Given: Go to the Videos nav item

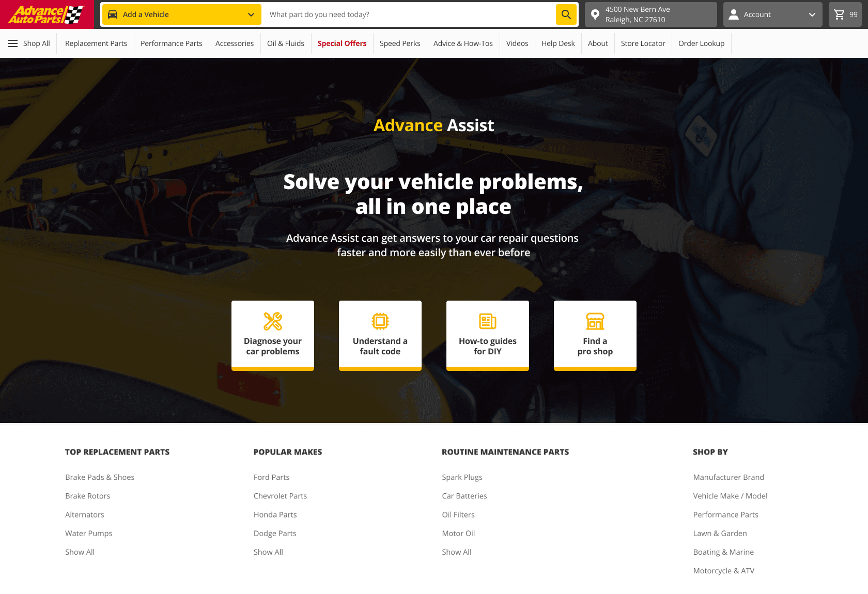Looking at the screenshot, I should pyautogui.click(x=517, y=43).
